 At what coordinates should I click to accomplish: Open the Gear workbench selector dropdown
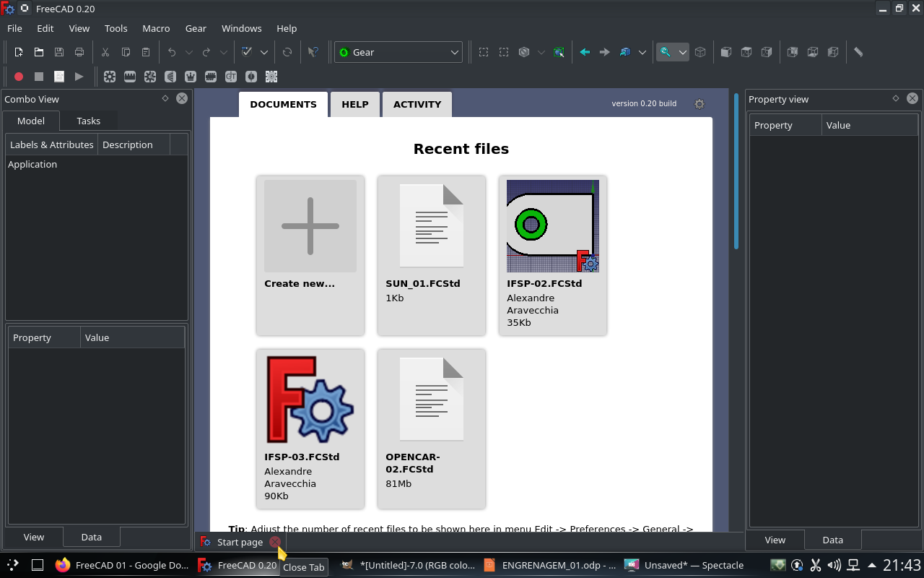pos(398,52)
